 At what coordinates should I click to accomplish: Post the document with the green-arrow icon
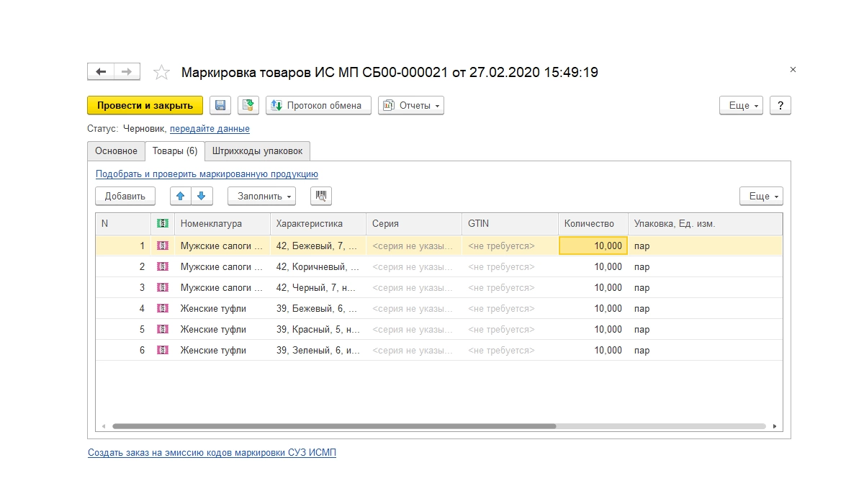click(x=248, y=105)
